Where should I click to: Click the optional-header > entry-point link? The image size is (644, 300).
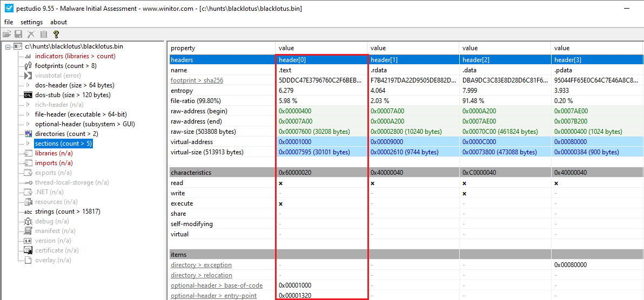click(214, 296)
